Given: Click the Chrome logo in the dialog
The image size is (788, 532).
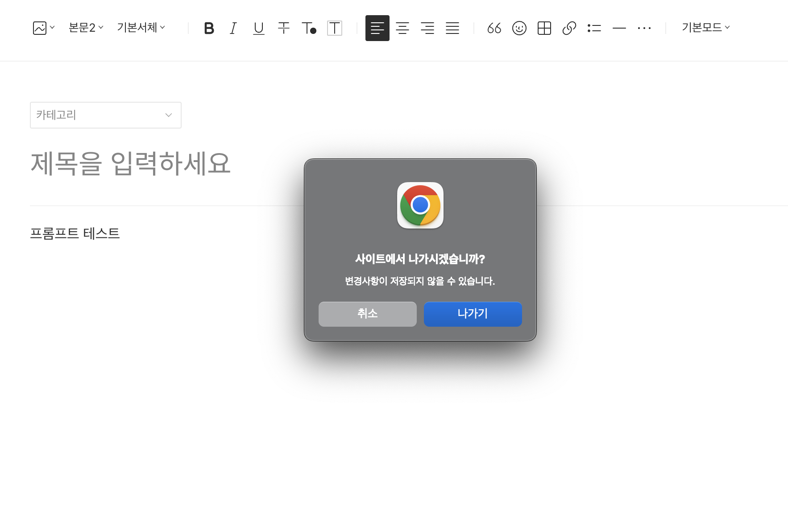Looking at the screenshot, I should 420,205.
